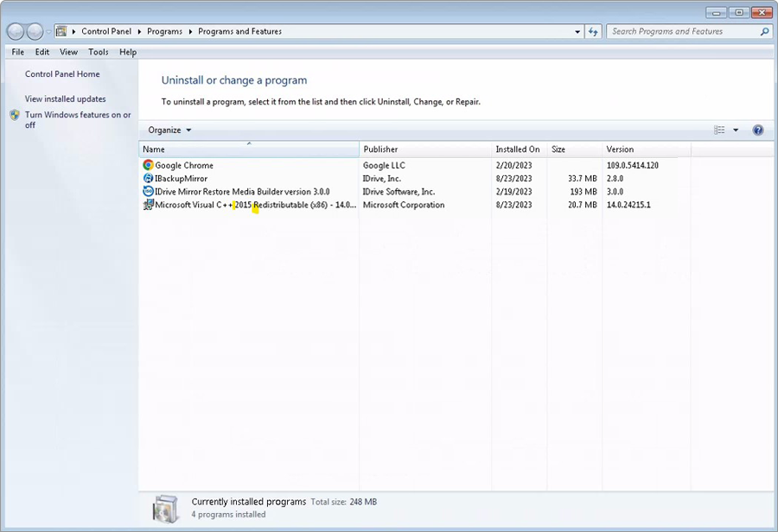Click the 193 MB size value

583,192
